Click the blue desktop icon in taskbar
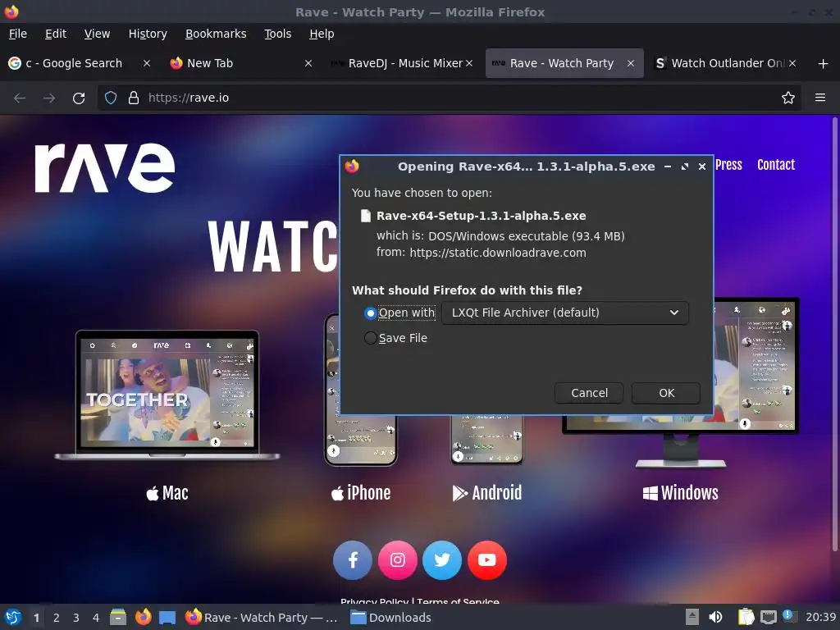840x630 pixels. click(x=167, y=618)
